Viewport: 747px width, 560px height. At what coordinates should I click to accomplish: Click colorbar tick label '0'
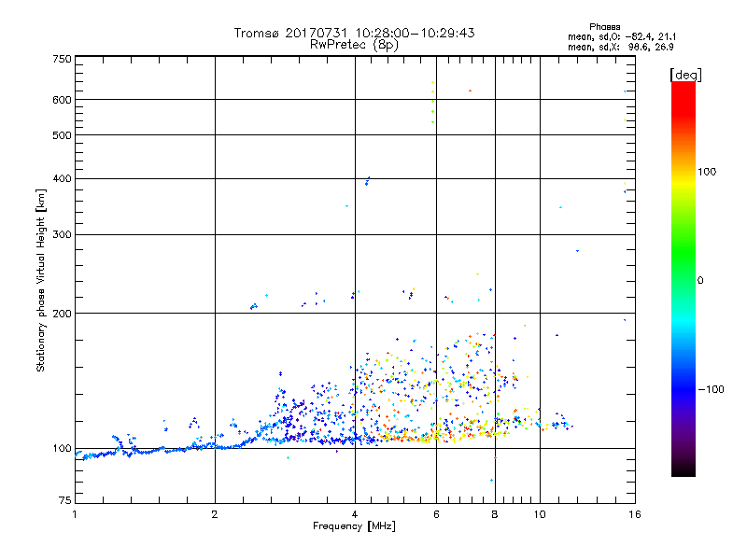click(700, 281)
